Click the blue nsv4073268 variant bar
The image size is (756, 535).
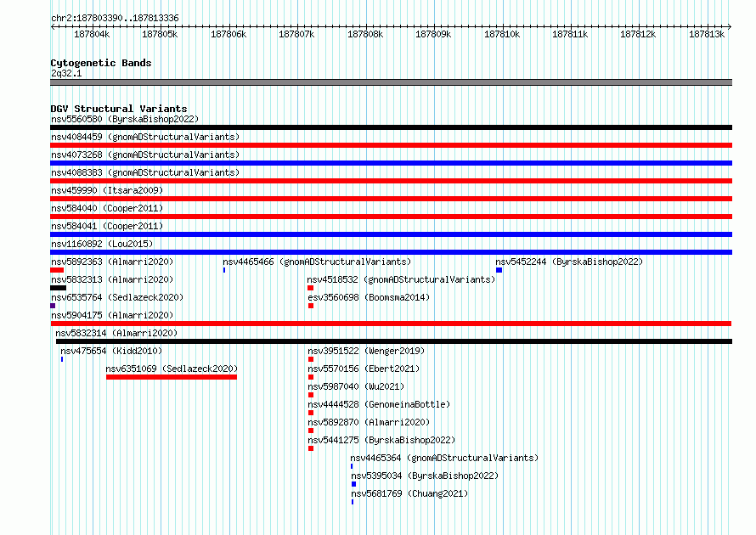[x=391, y=163]
